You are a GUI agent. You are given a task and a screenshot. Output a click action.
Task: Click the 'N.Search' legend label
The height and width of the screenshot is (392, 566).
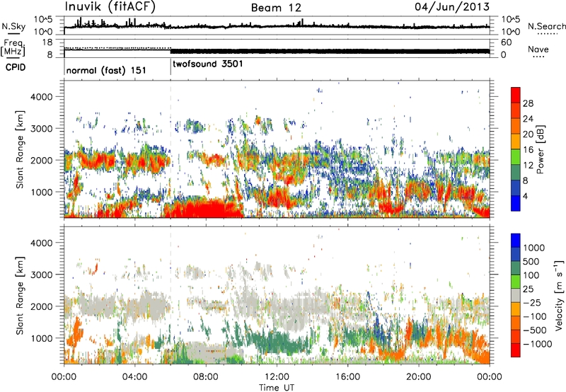pyautogui.click(x=546, y=26)
